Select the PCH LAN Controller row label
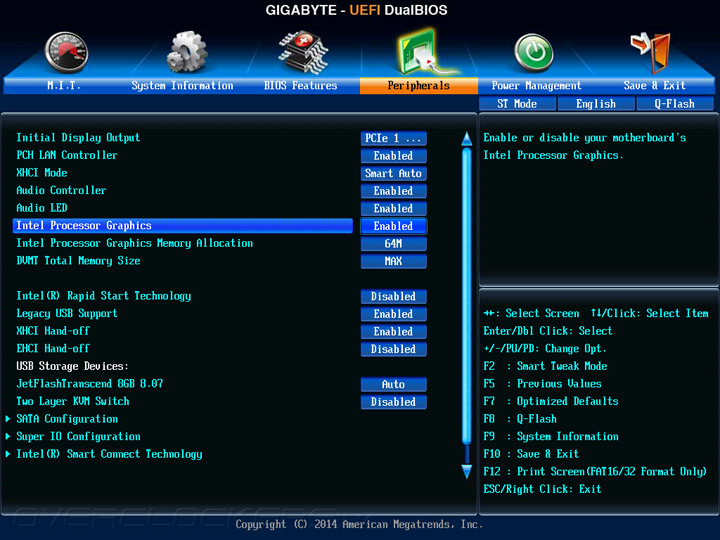 click(67, 155)
